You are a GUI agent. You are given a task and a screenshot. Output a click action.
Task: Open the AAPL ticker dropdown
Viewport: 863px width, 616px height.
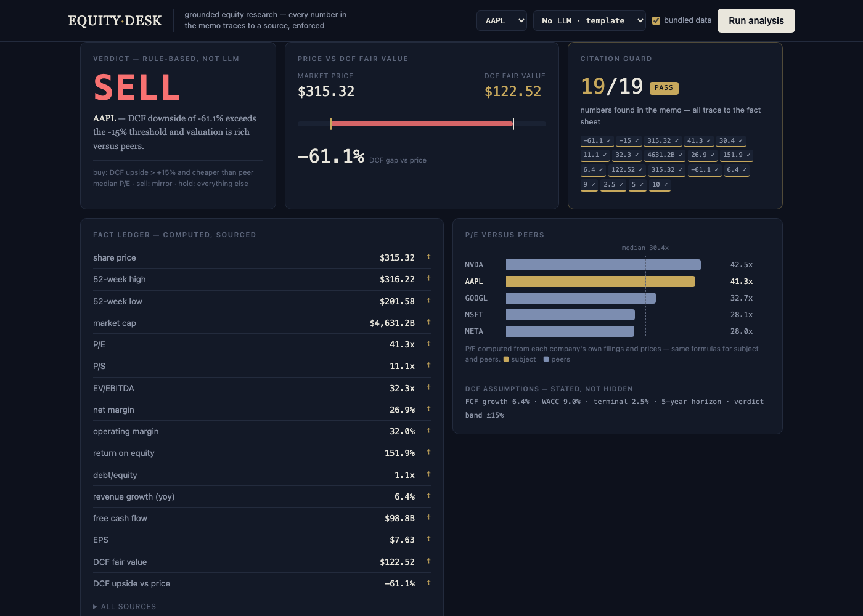click(x=502, y=21)
